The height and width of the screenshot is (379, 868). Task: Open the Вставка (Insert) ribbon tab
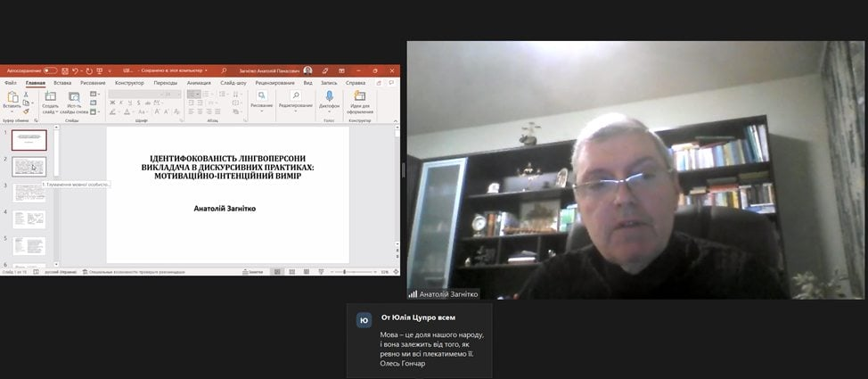(x=62, y=83)
